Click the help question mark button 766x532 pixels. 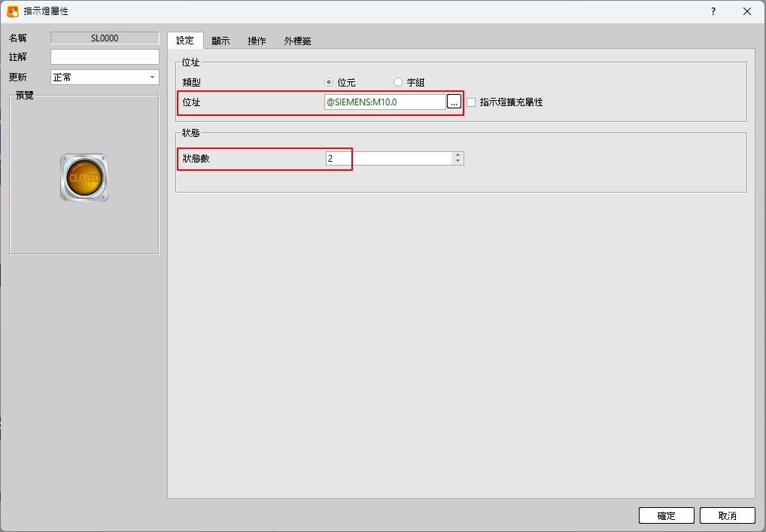point(713,11)
